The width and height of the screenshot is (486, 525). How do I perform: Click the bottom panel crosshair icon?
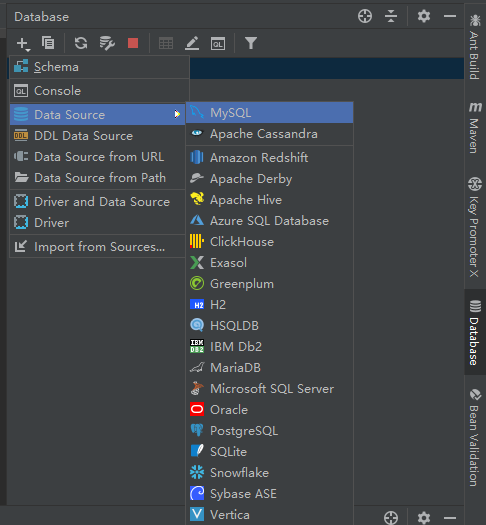tap(391, 518)
